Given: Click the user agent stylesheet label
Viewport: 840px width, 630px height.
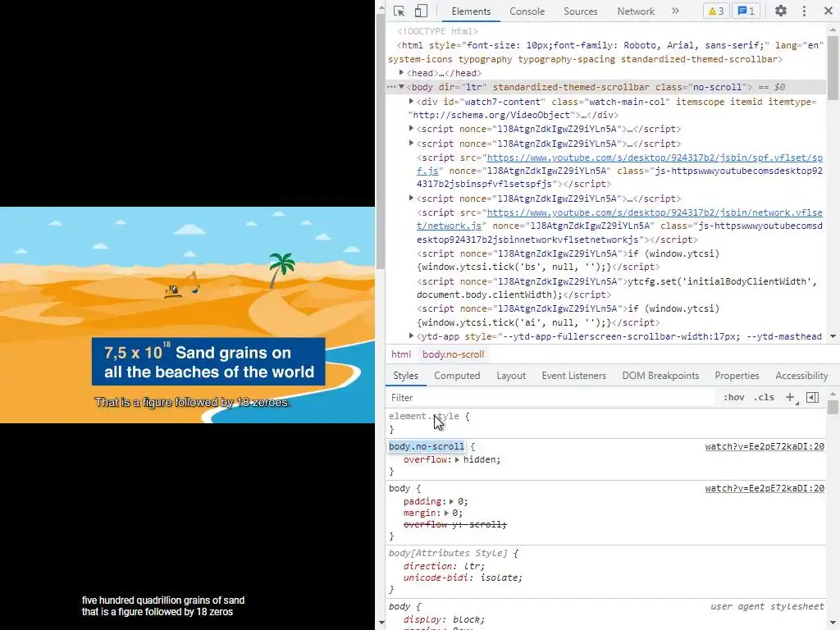Looking at the screenshot, I should (x=767, y=606).
